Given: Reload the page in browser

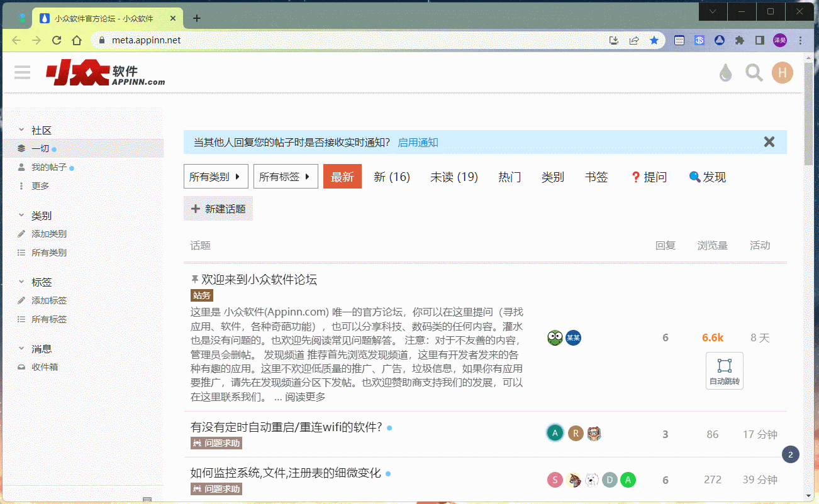Looking at the screenshot, I should point(57,40).
